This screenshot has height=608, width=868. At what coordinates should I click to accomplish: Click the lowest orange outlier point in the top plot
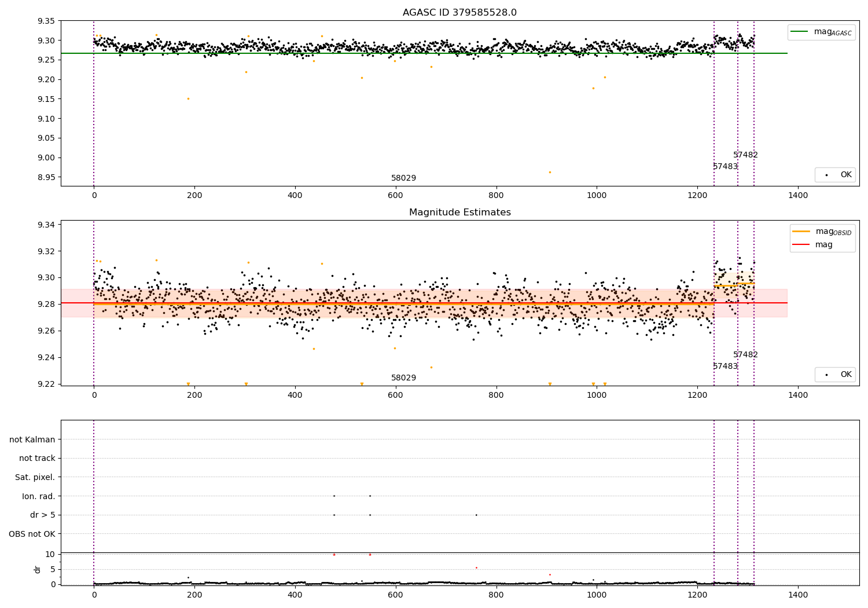pyautogui.click(x=550, y=172)
